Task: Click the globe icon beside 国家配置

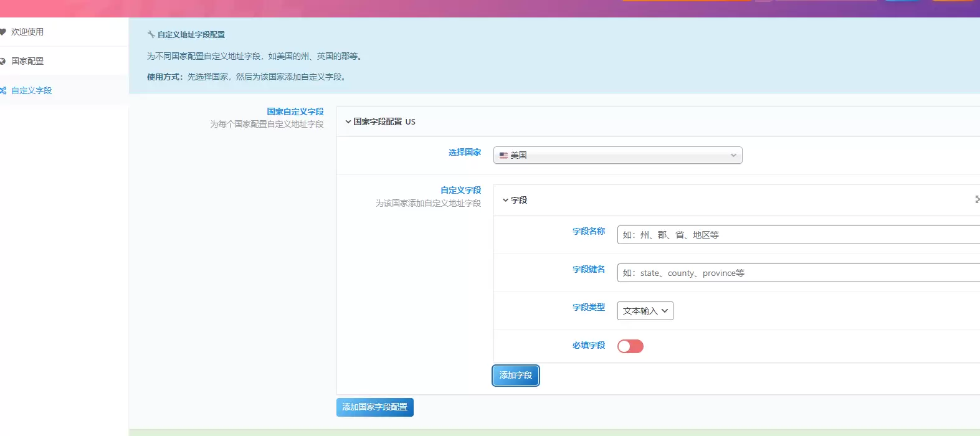Action: point(2,61)
